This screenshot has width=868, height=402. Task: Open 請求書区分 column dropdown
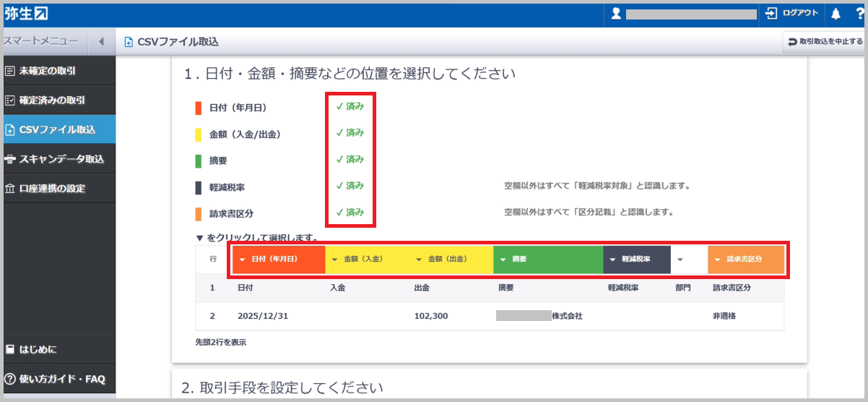click(746, 259)
